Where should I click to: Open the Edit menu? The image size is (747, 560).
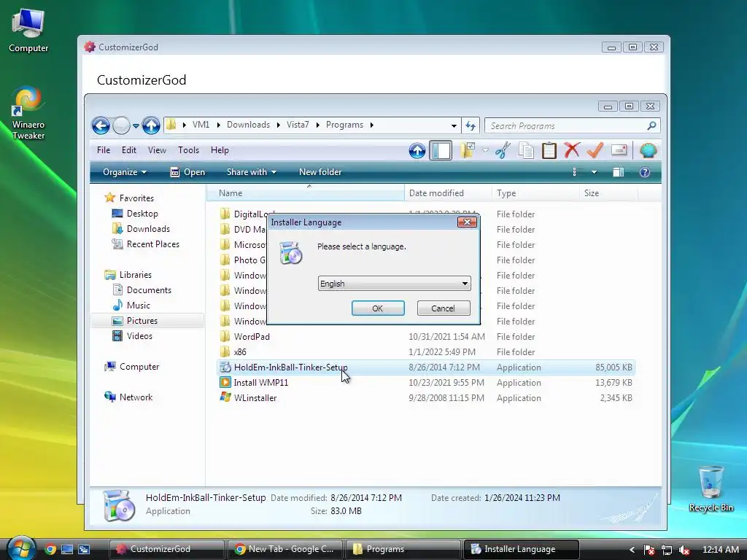(x=128, y=150)
